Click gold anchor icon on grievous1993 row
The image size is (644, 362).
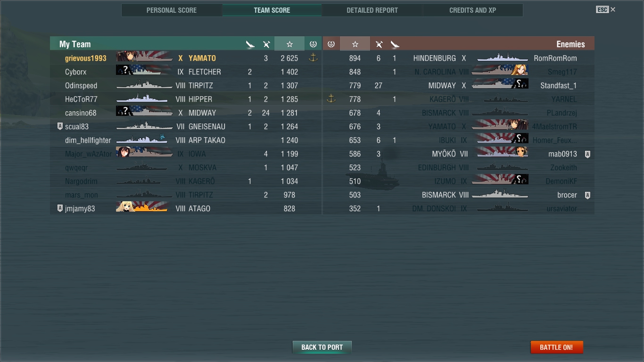tap(313, 58)
